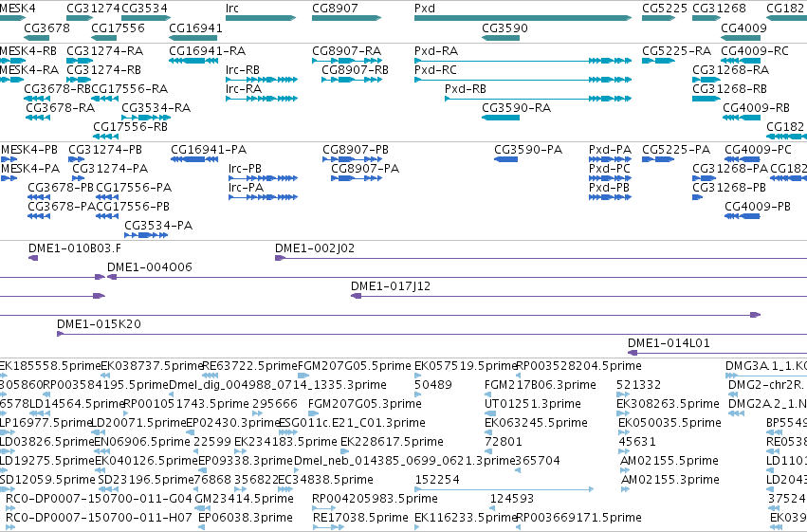
Task: Select protein CG5225-PA
Action: pos(676,150)
